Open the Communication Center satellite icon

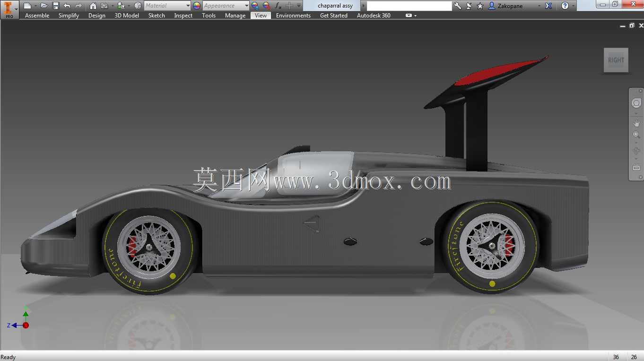[x=469, y=6]
